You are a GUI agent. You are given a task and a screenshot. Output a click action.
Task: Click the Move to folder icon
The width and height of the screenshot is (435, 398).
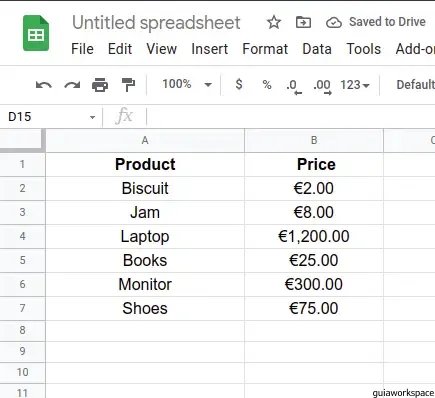pyautogui.click(x=303, y=22)
